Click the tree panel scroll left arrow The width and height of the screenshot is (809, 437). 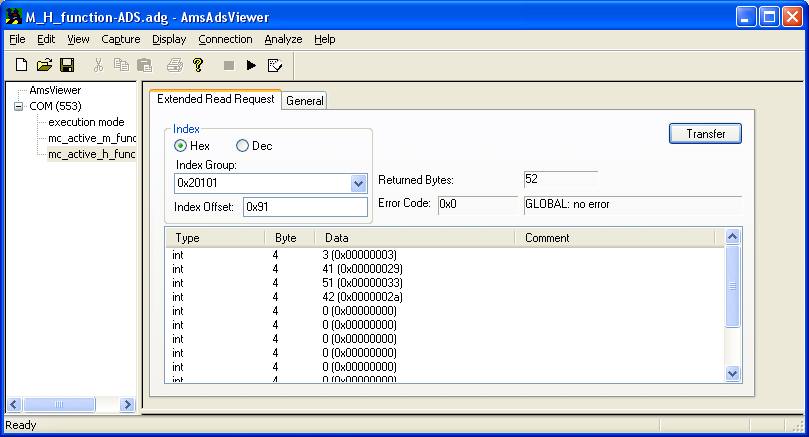(14, 404)
